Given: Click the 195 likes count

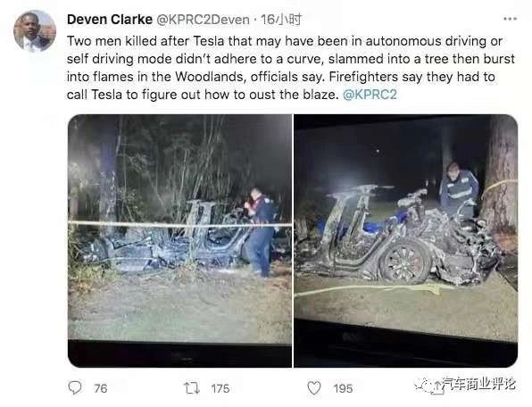Looking at the screenshot, I should coord(343,388).
